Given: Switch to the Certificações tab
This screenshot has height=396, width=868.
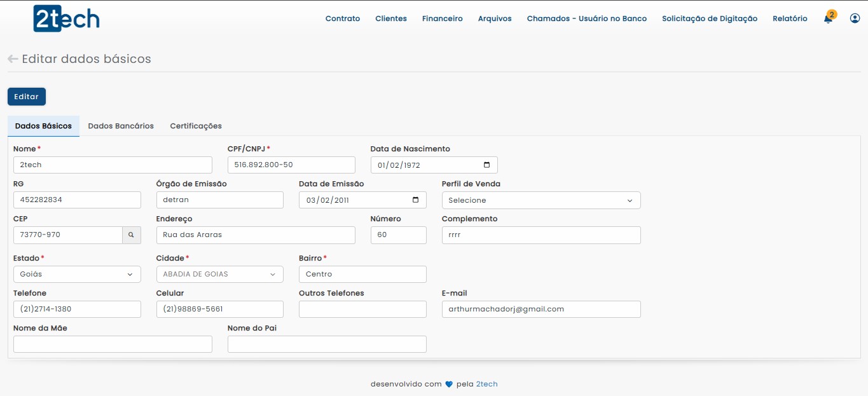Looking at the screenshot, I should pyautogui.click(x=196, y=126).
